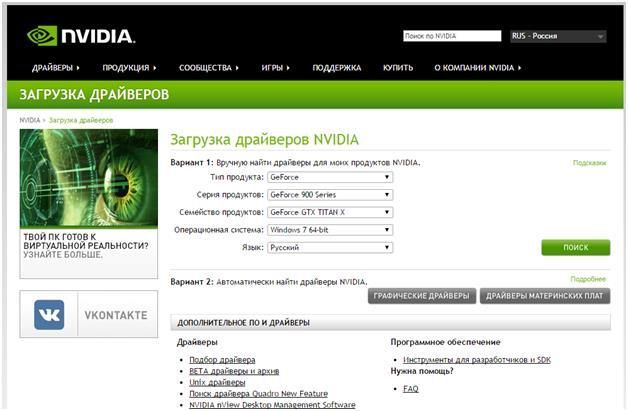Go to the ПОДДЕРЖКА page
This screenshot has height=411, width=628.
(x=336, y=68)
